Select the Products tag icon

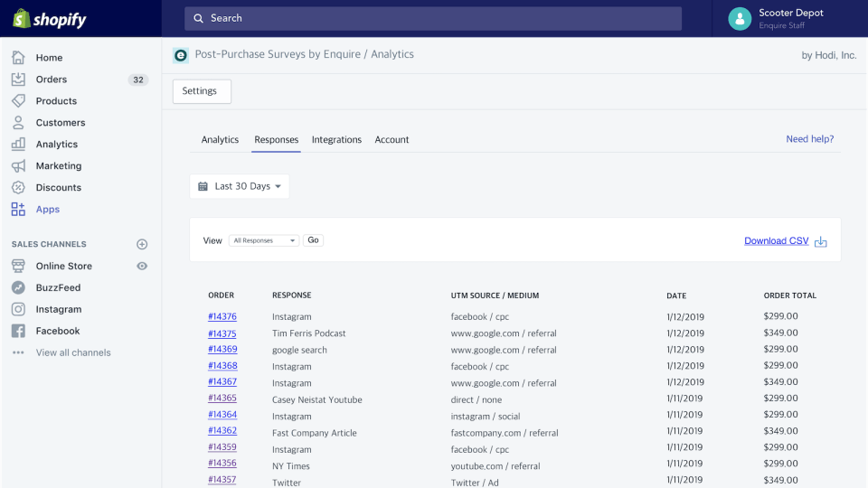click(18, 100)
